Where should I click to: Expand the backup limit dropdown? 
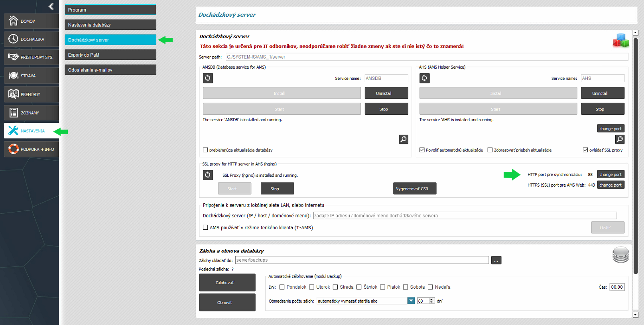411,301
